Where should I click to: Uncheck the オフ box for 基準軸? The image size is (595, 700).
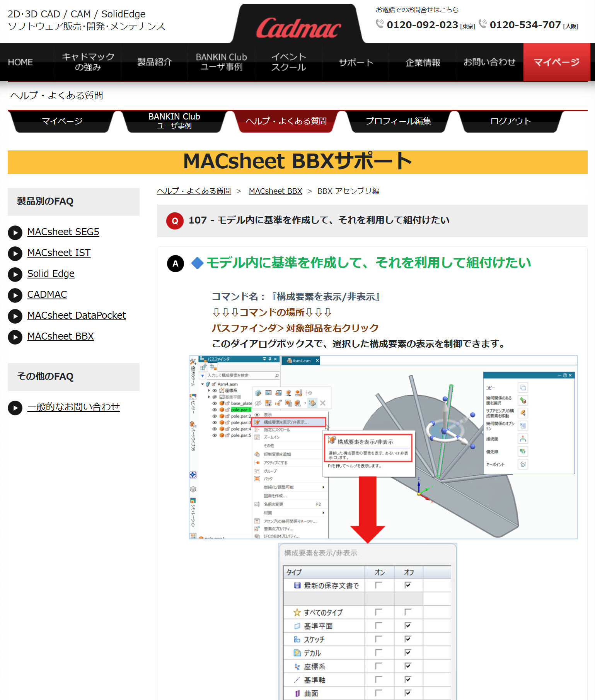407,680
